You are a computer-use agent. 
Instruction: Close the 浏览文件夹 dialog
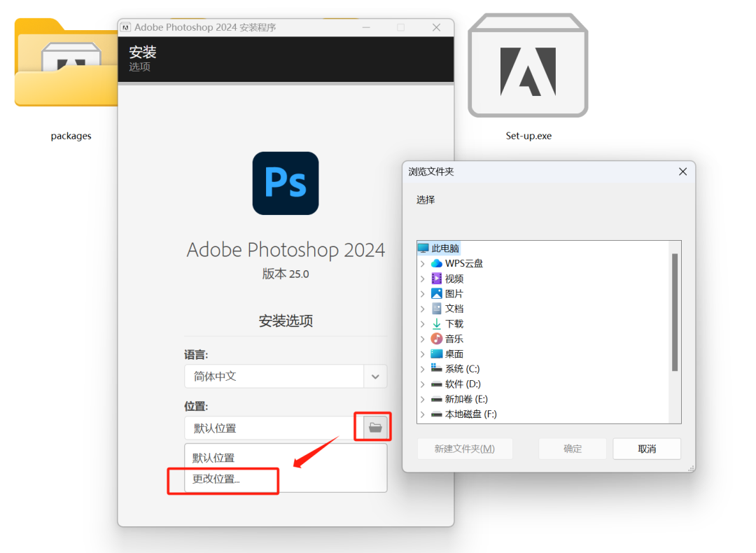pyautogui.click(x=682, y=171)
